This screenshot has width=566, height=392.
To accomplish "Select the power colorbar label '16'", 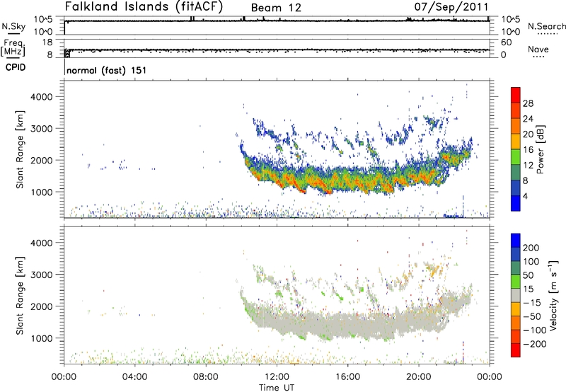I will point(528,150).
